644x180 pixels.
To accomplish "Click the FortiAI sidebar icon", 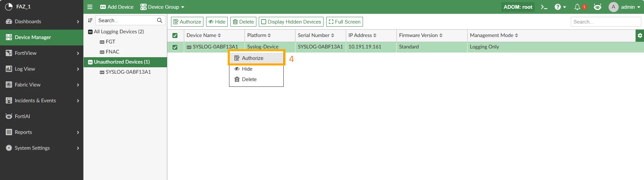I will tap(9, 116).
